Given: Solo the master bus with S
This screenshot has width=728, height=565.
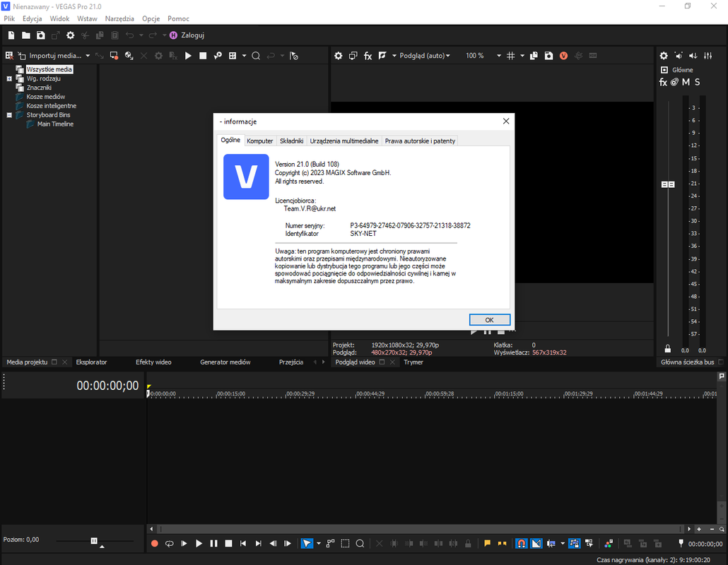Looking at the screenshot, I should coord(698,82).
